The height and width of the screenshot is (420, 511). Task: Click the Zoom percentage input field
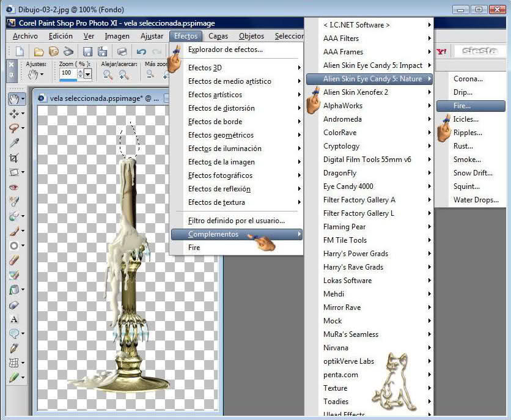pyautogui.click(x=68, y=73)
